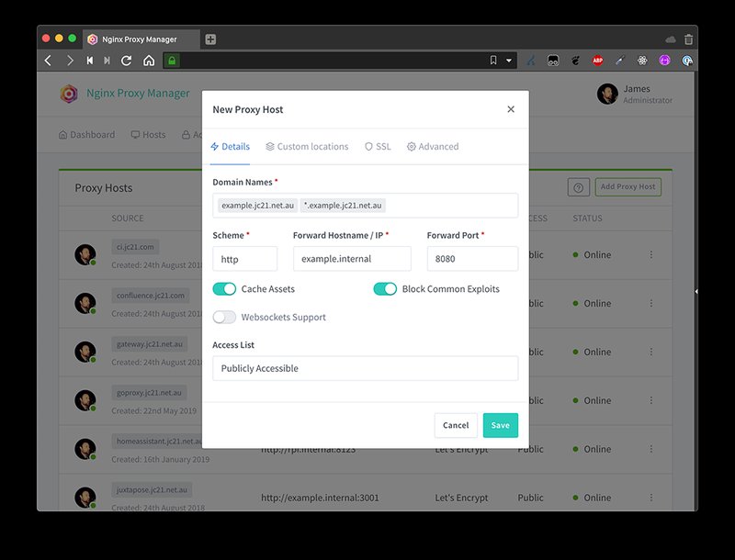Switch to the Custom locations tab
The width and height of the screenshot is (735, 560).
307,147
